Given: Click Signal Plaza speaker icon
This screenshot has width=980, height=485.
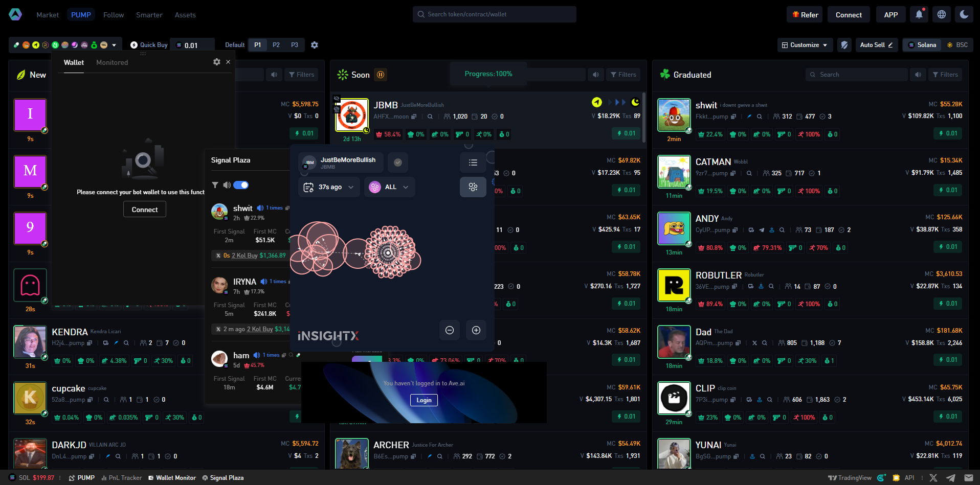Looking at the screenshot, I should 227,185.
